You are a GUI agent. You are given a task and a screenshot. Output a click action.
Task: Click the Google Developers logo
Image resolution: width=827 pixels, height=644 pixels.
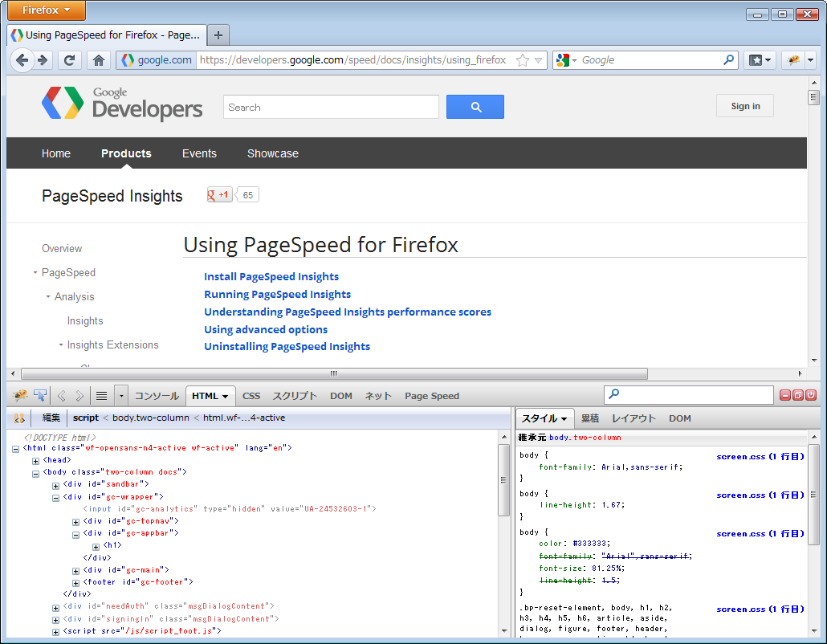click(x=122, y=104)
